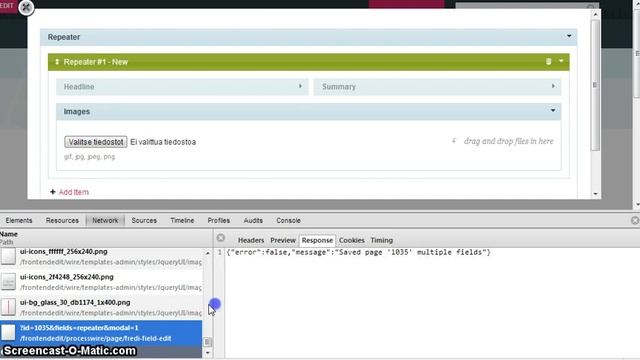Click the drag and drop files area

[x=503, y=141]
